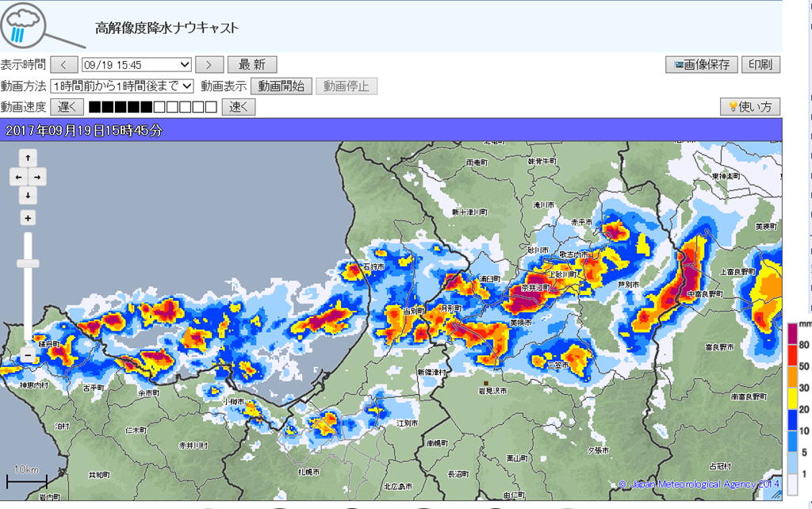The height and width of the screenshot is (509, 812).
Task: Zoom in with the plus button
Action: (x=28, y=218)
